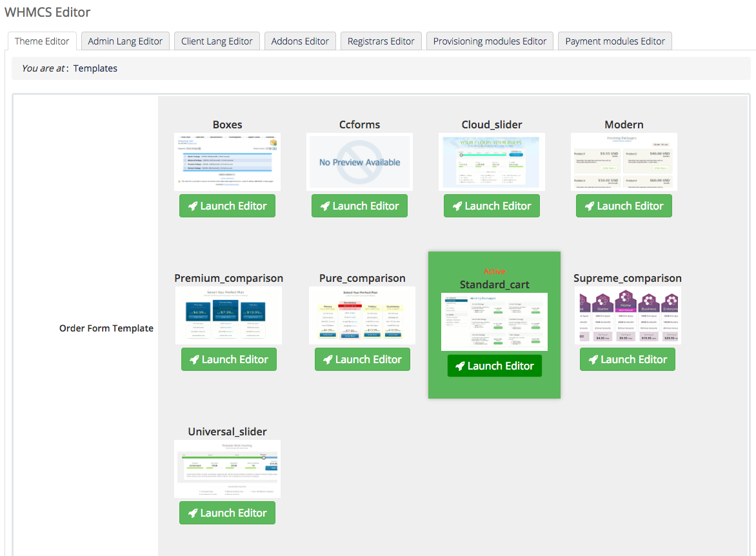Viewport: 756px width, 556px height.
Task: Launch the editor for Premium_comparison template
Action: coord(228,359)
